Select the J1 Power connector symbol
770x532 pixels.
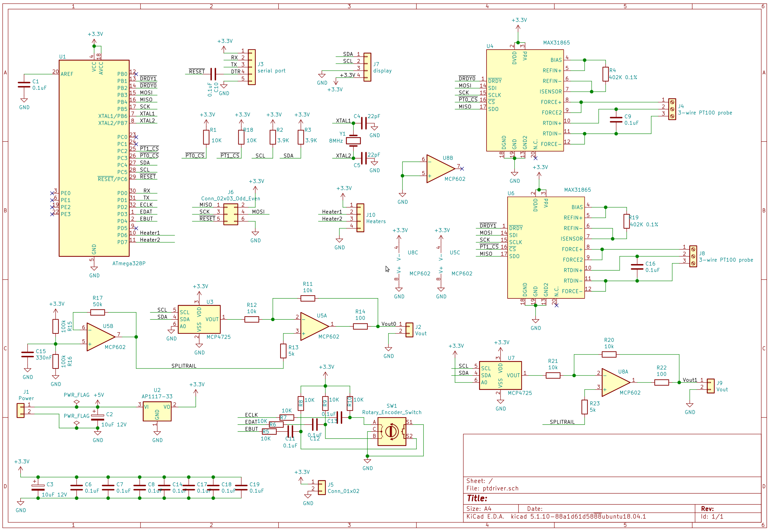click(20, 410)
